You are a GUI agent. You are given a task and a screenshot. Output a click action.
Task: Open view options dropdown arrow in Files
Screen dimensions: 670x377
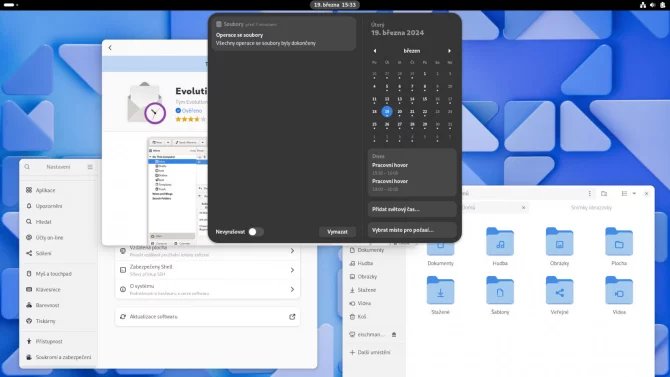coord(634,194)
